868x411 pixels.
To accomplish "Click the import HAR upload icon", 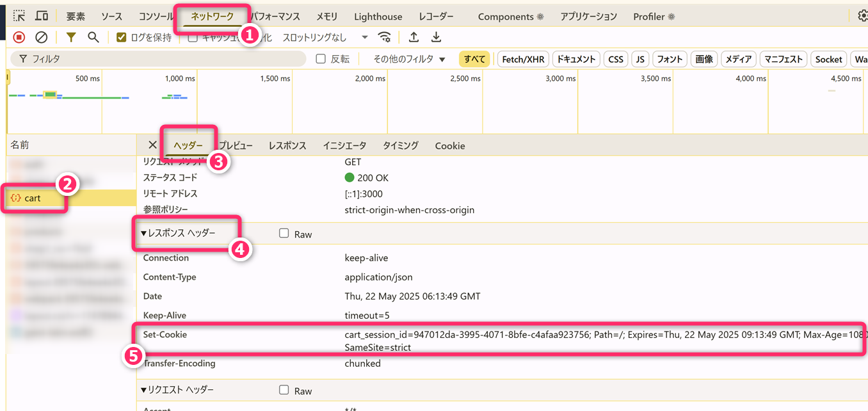I will tap(414, 38).
